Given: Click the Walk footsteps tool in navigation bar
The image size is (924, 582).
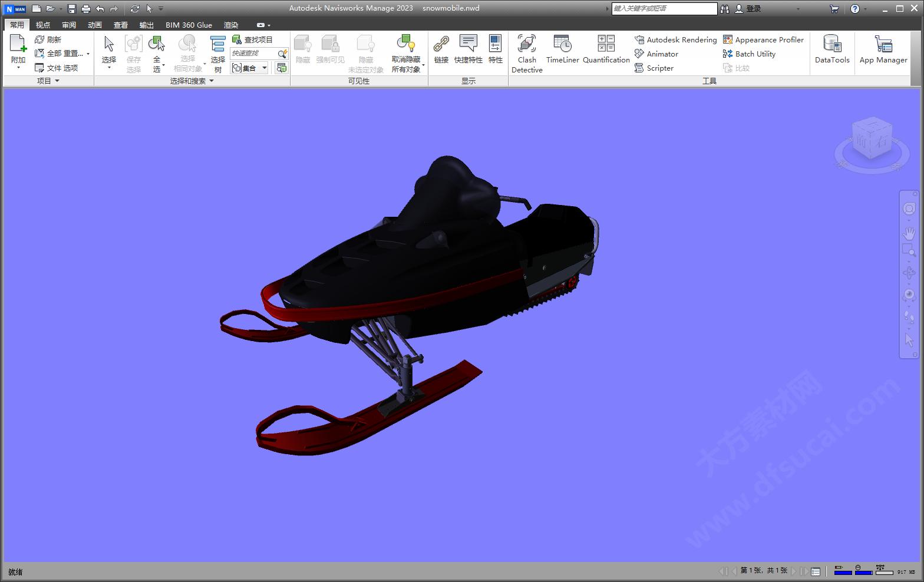Looking at the screenshot, I should [x=909, y=318].
